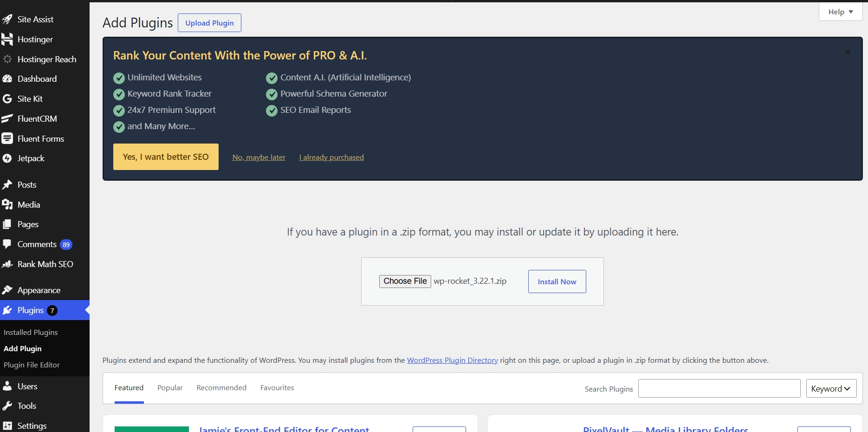Go to Rank Math SEO menu
This screenshot has width=868, height=432.
tap(45, 264)
